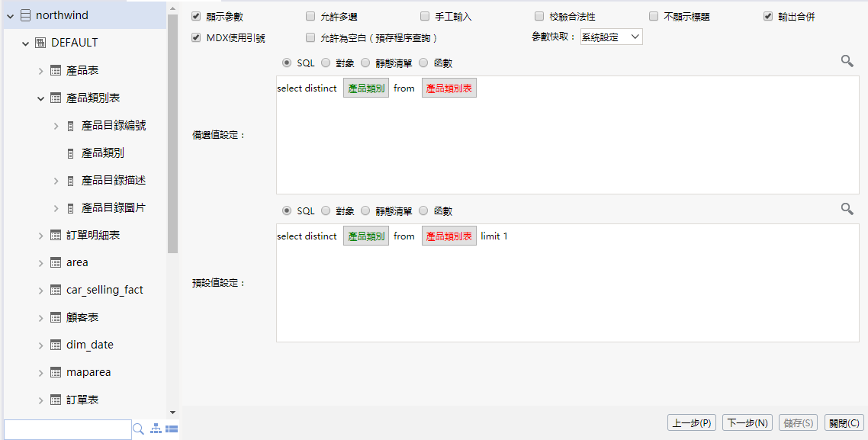Viewport: 868px width, 440px height.
Task: Click the search magnifier beside the tree search box
Action: (138, 429)
